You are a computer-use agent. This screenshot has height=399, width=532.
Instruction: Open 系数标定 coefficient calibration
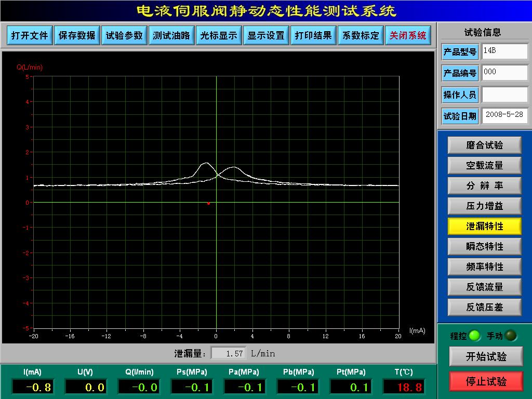coord(361,35)
